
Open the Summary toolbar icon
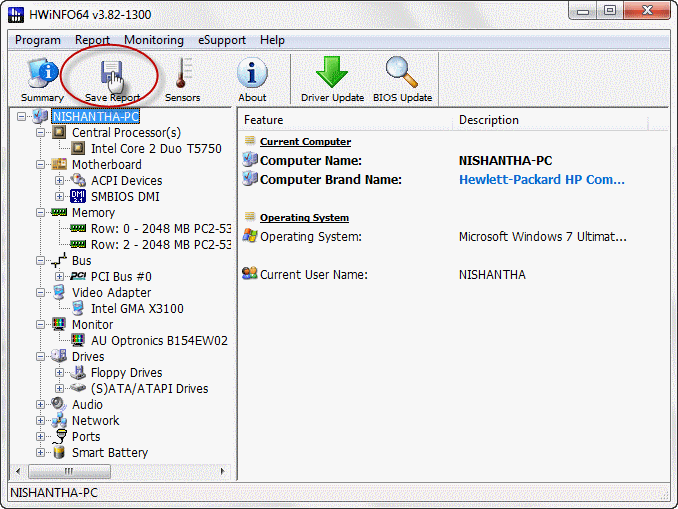[x=42, y=73]
